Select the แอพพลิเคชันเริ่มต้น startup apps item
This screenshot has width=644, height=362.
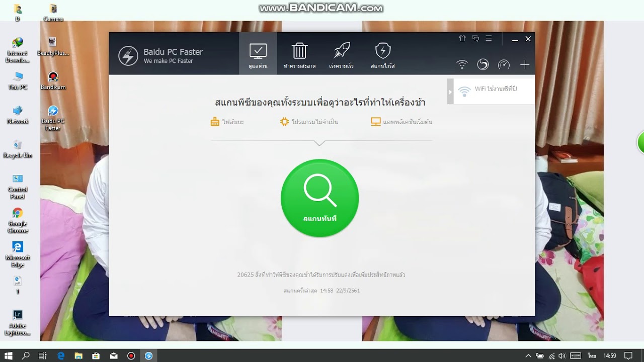tap(401, 122)
